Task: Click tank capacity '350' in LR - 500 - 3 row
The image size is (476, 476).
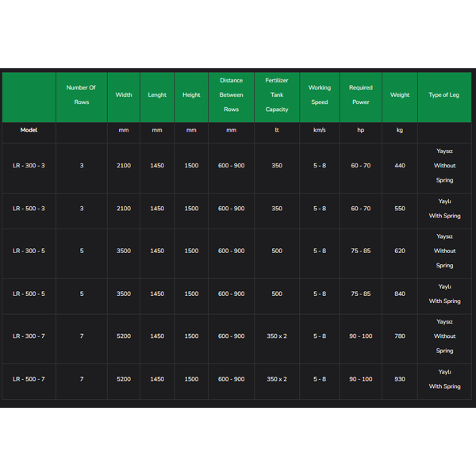Action: point(277,209)
